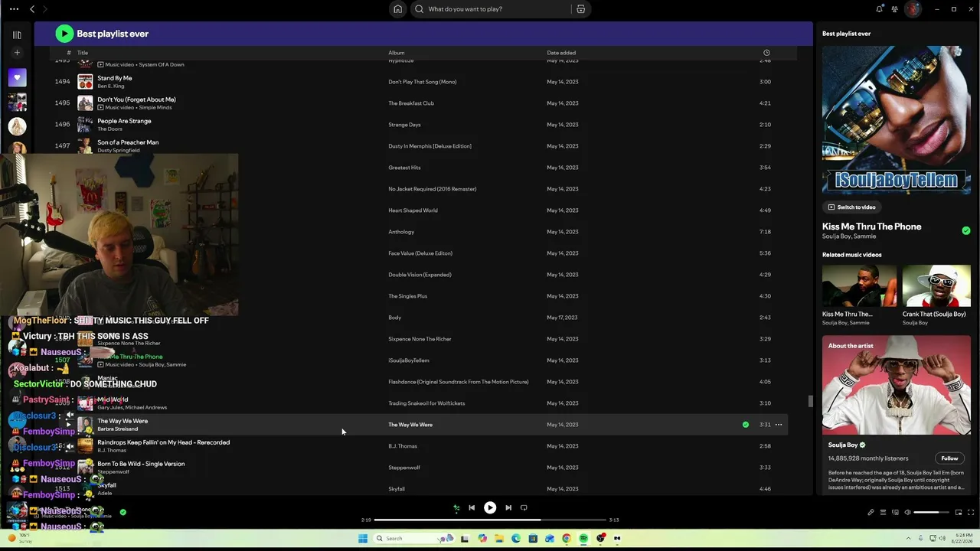The width and height of the screenshot is (980, 551).
Task: Sort by the Album column header
Action: 396,53
